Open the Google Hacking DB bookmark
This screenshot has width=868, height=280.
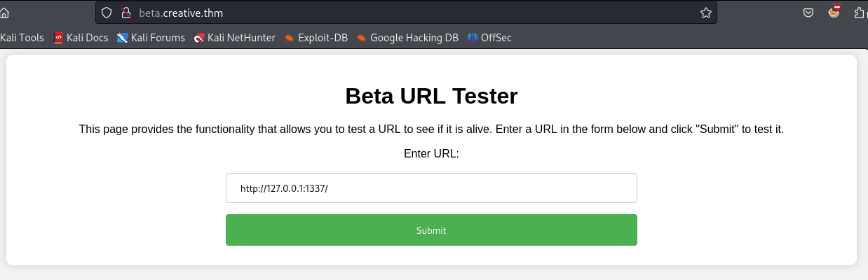point(407,38)
